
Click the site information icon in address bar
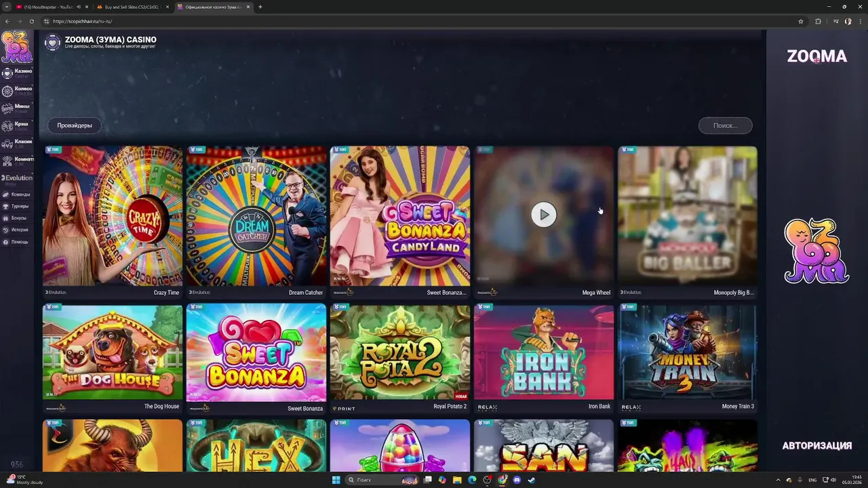(x=47, y=21)
